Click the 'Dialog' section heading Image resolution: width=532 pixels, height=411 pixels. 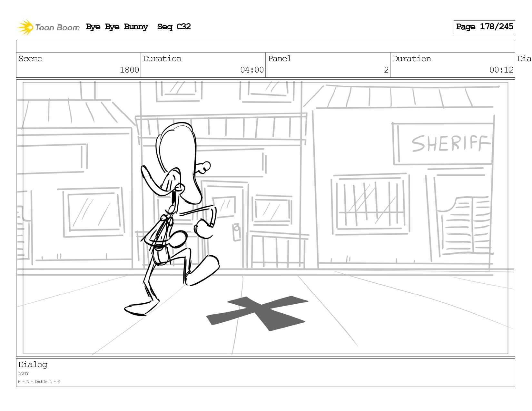click(33, 365)
